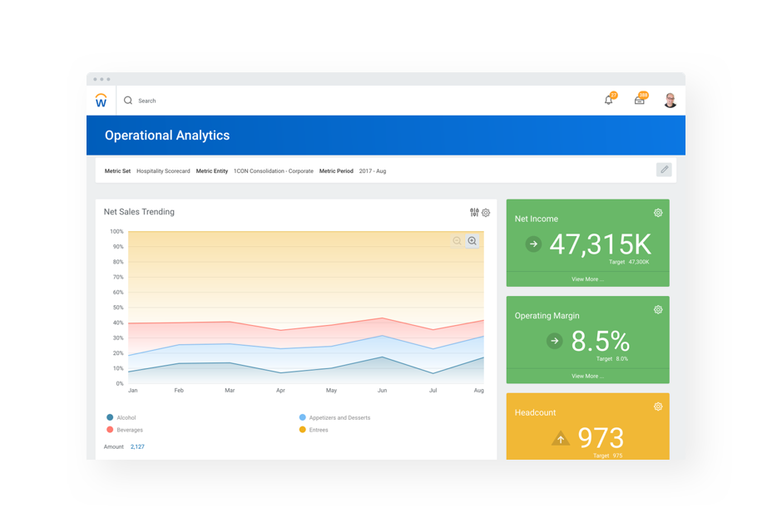This screenshot has width=772, height=532.
Task: Open the user profile avatar
Action: point(670,101)
